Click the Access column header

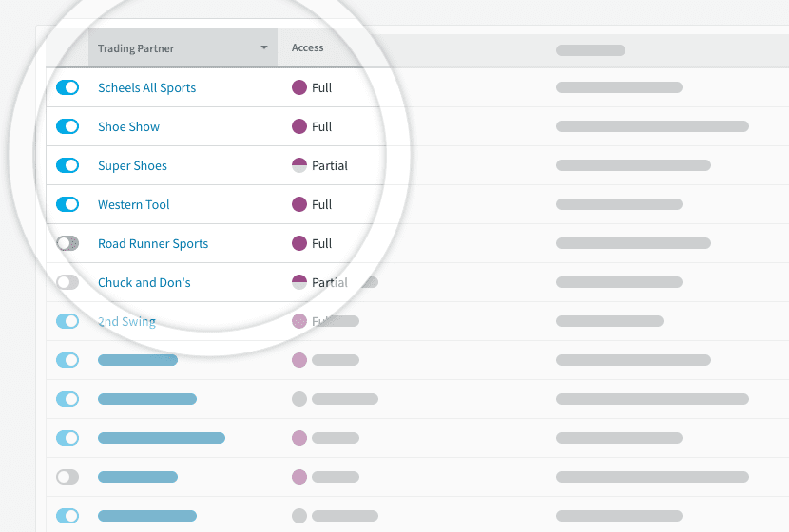pyautogui.click(x=307, y=47)
